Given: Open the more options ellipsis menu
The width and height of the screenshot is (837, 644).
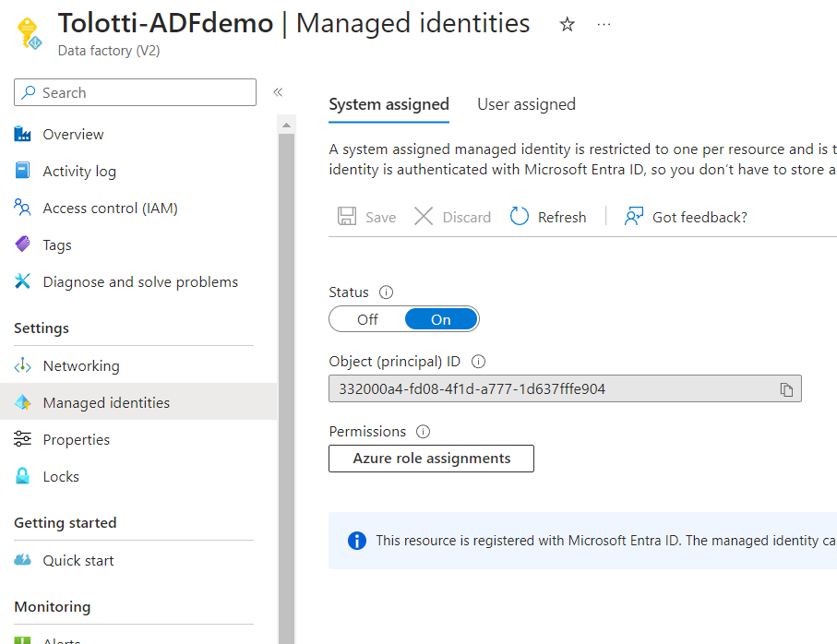Looking at the screenshot, I should 604,25.
